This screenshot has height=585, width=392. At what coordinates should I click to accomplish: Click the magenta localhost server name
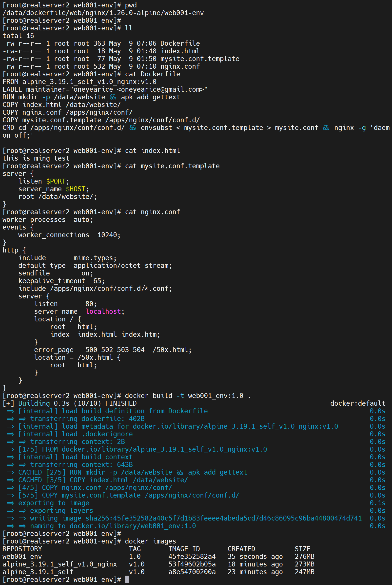coord(103,311)
